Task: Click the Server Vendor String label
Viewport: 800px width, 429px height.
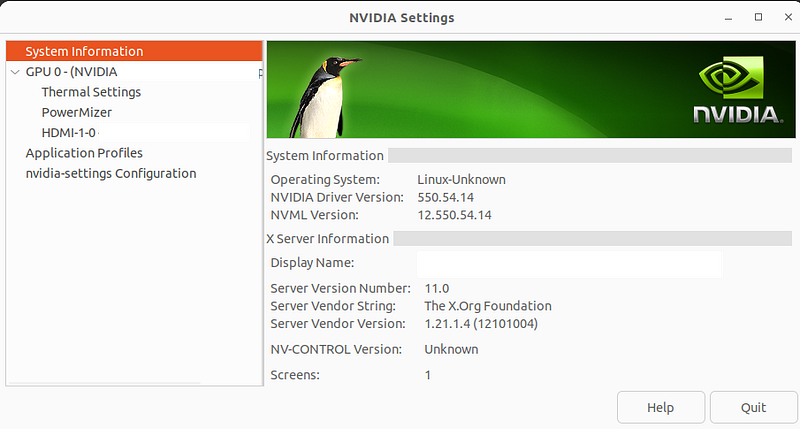Action: pyautogui.click(x=333, y=306)
